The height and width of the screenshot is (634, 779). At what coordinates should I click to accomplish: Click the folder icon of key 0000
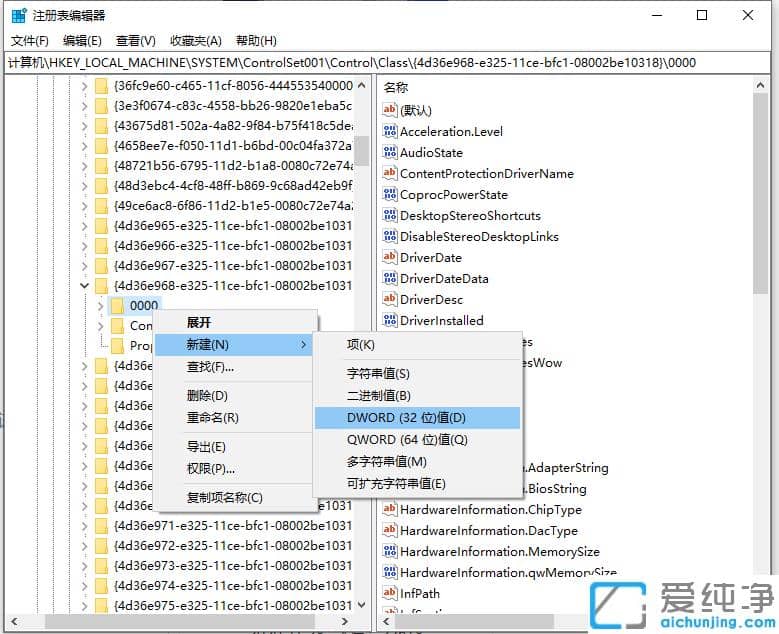[x=117, y=305]
